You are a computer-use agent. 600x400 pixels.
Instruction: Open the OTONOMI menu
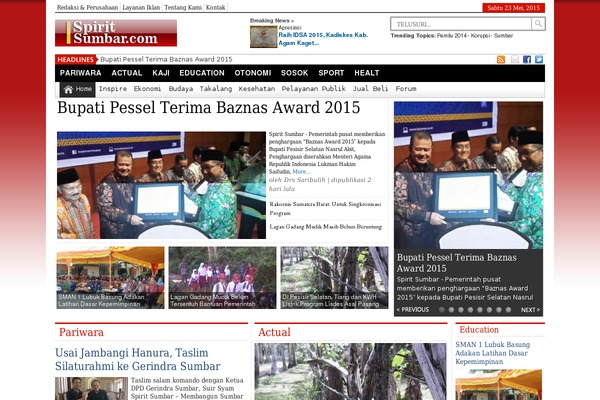253,73
